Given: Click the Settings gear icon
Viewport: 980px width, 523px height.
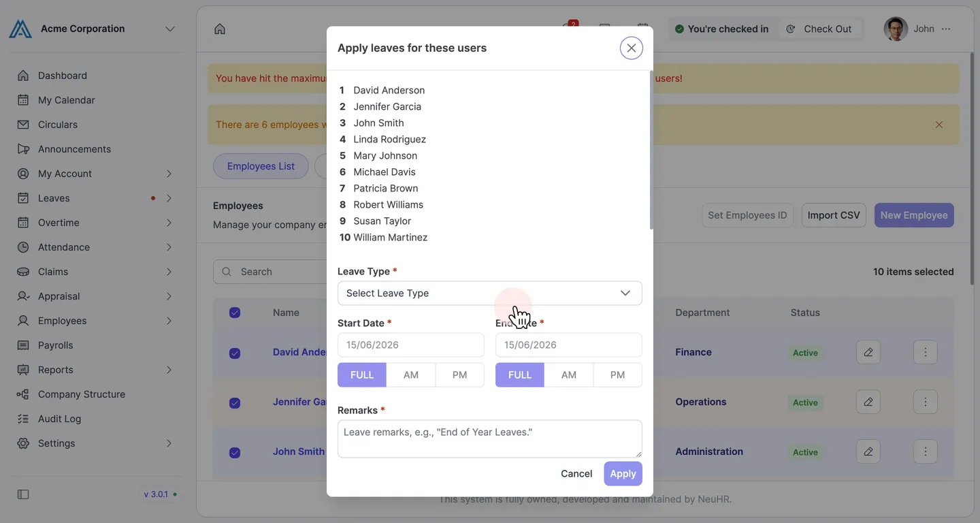Looking at the screenshot, I should tap(23, 443).
